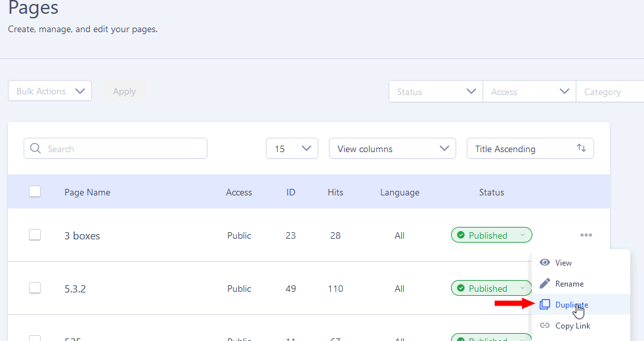The height and width of the screenshot is (341, 644).
Task: Check the box for 3 boxes page
Action: coord(35,235)
